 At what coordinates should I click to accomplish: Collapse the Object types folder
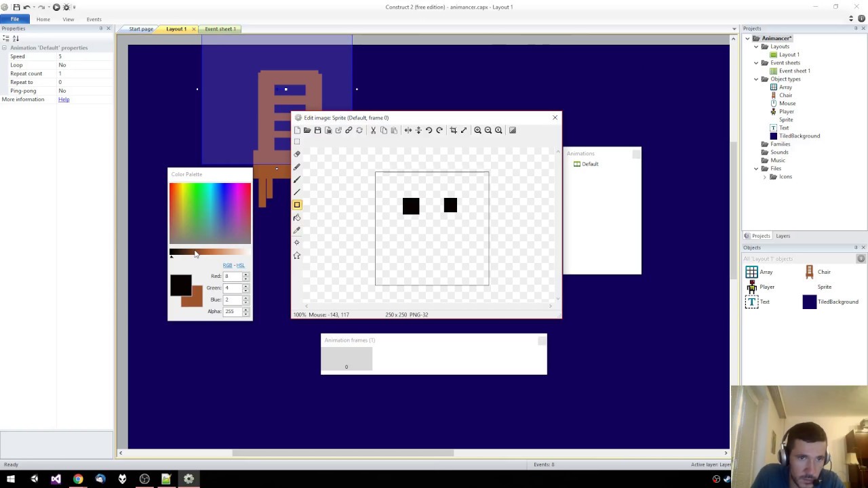756,79
